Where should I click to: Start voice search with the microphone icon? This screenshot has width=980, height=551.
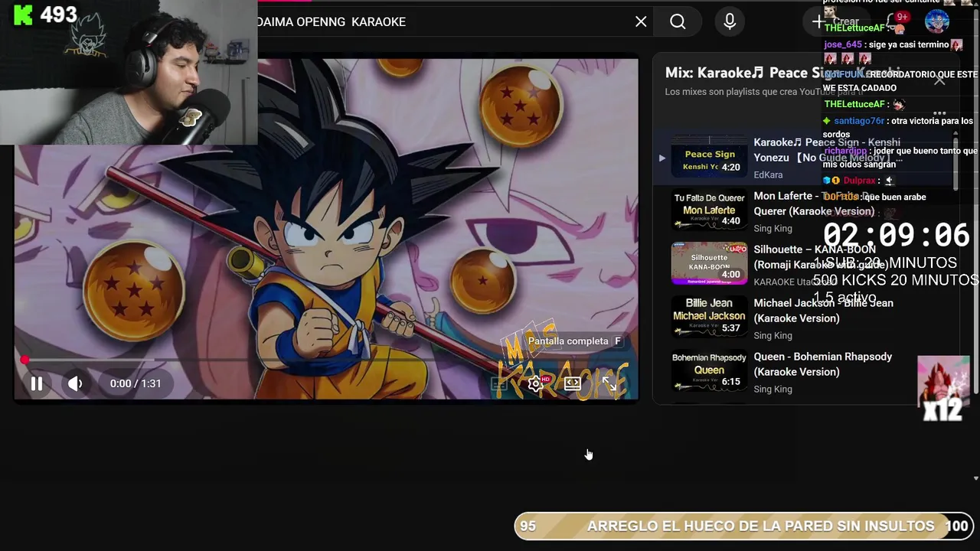(730, 21)
